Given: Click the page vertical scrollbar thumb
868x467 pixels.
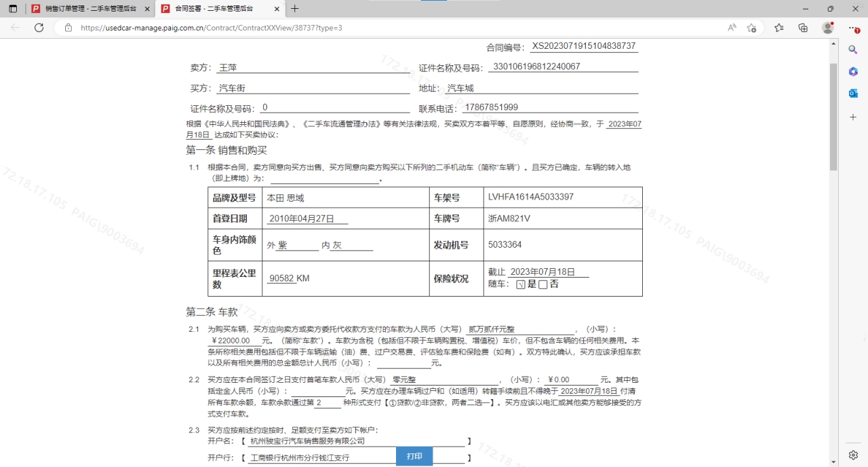Looking at the screenshot, I should point(833,115).
